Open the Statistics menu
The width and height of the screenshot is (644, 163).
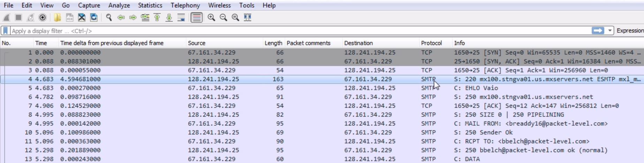point(150,5)
